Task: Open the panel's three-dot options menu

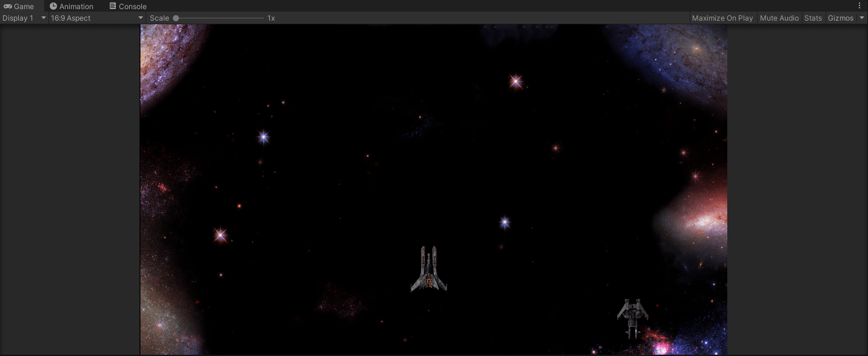Action: [x=860, y=5]
